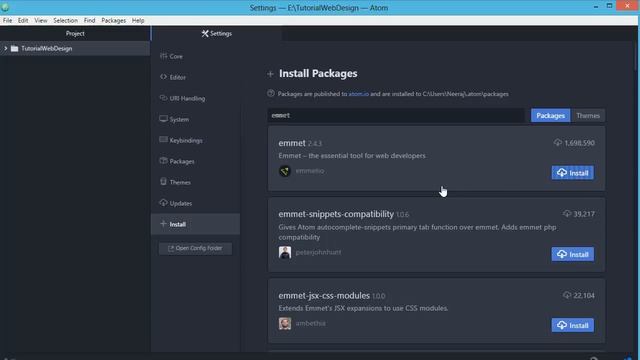This screenshot has height=360, width=640.
Task: Open the Packages menu
Action: coord(113,20)
